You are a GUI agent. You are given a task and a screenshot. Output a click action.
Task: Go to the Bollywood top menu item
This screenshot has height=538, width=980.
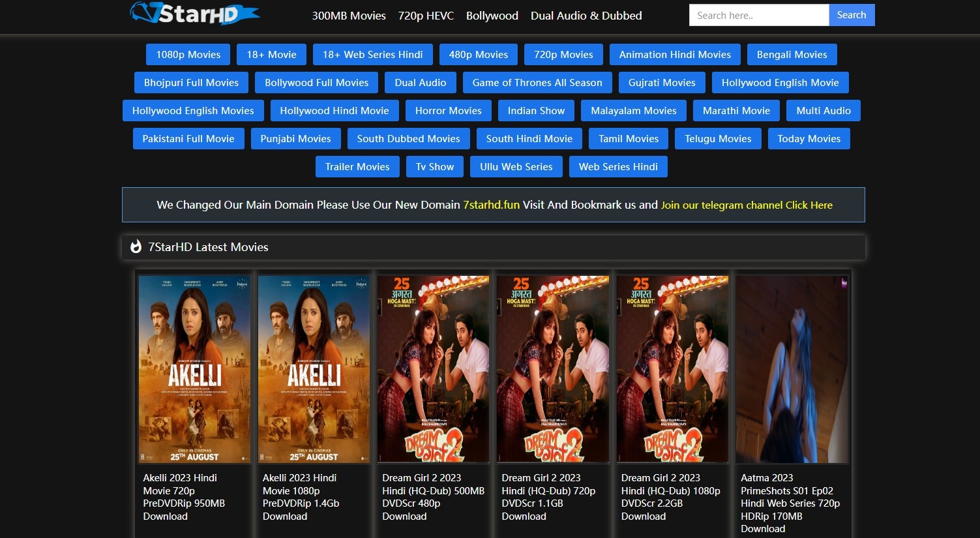tap(492, 16)
